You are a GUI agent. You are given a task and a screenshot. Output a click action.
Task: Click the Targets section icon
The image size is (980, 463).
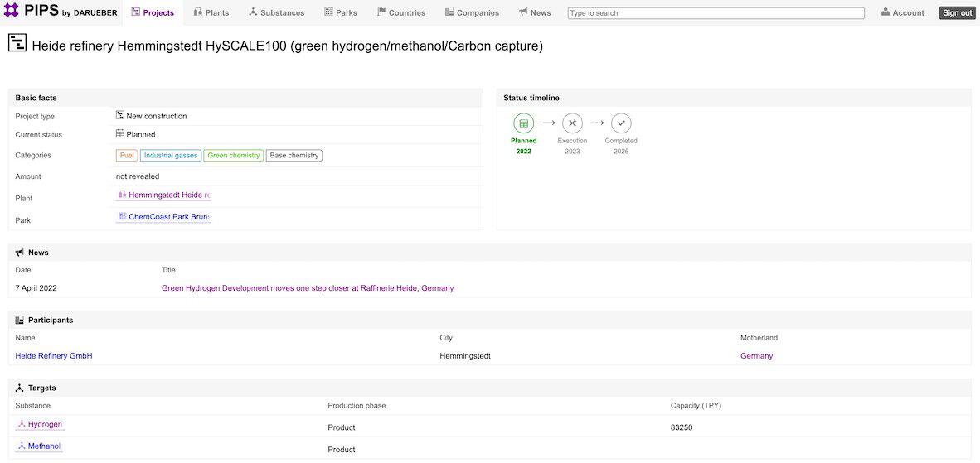click(19, 388)
